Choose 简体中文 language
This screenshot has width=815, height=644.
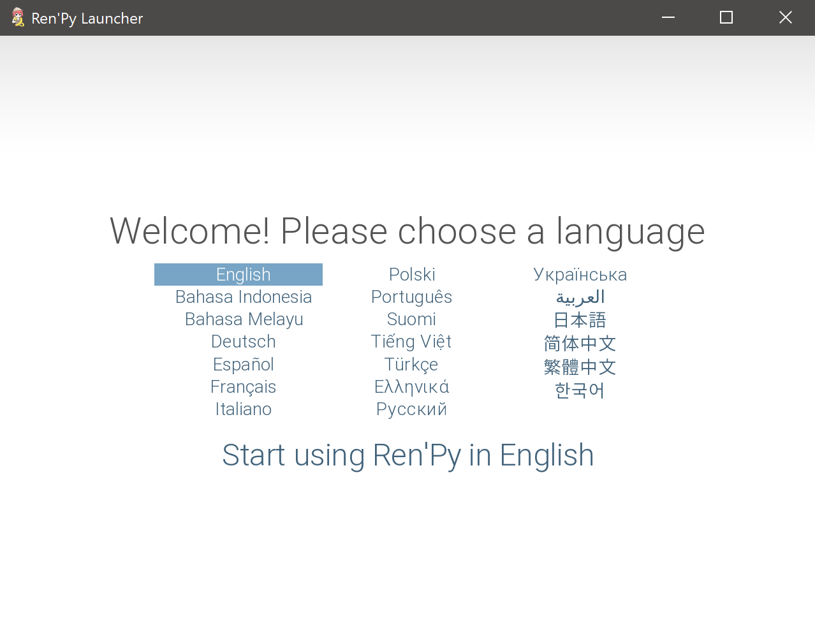pos(580,343)
